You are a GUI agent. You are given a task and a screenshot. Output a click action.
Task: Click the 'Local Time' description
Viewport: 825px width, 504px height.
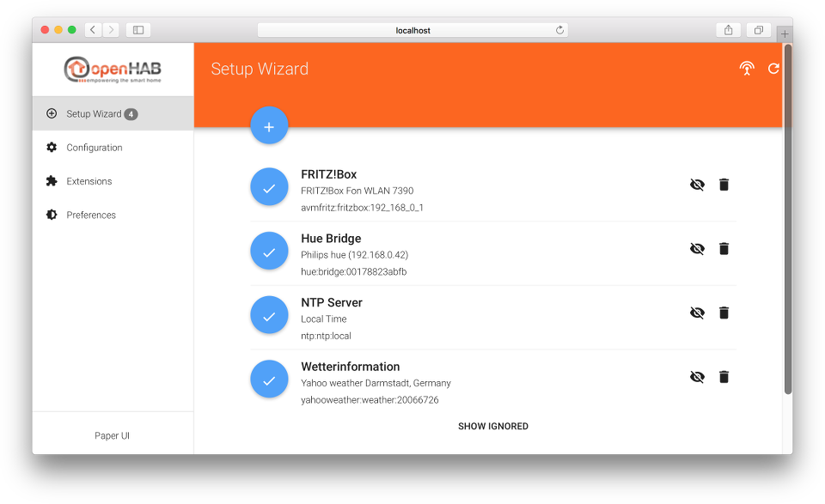click(324, 319)
